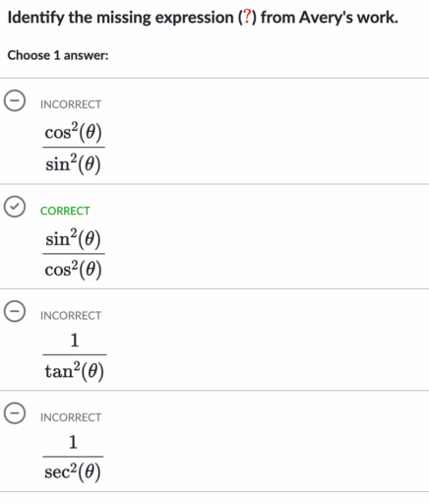Click the sin²(θ) denominator of first answer

(x=73, y=163)
